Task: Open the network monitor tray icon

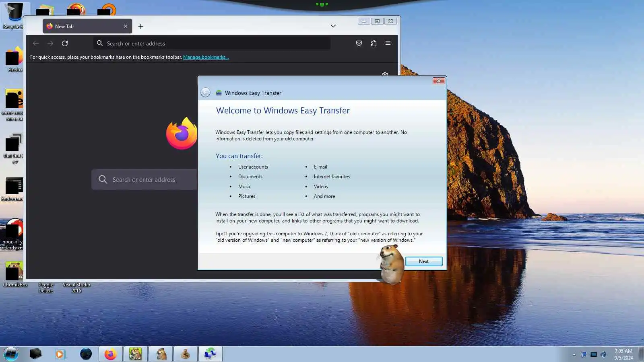Action: point(594,354)
